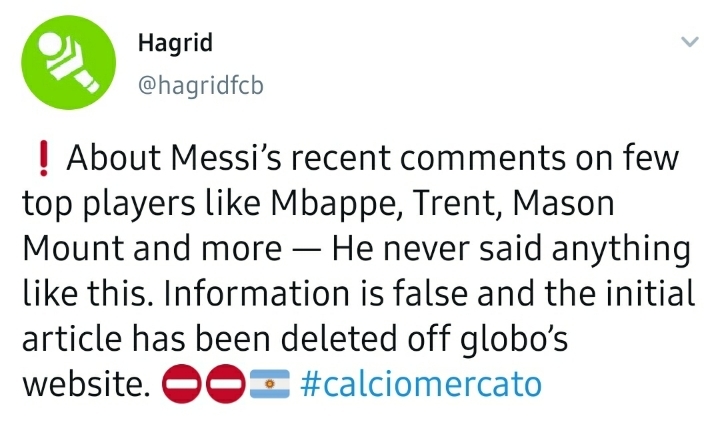Click the Argentina flag emoji
This screenshot has width=720, height=424.
click(x=269, y=385)
